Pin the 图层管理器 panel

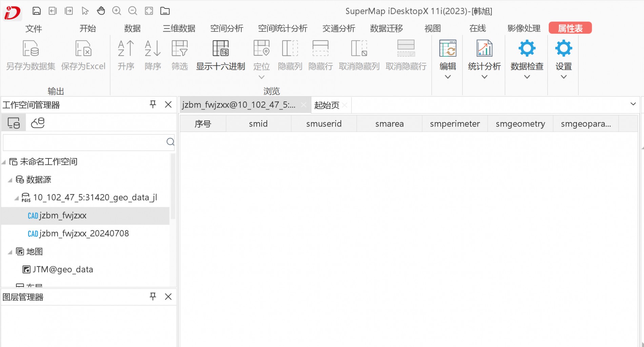[x=153, y=297]
